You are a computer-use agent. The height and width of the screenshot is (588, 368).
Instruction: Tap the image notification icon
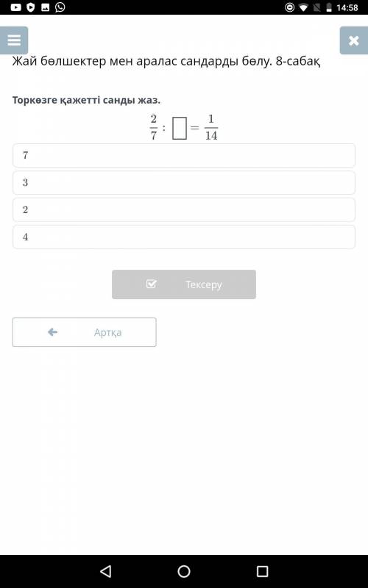click(x=46, y=7)
